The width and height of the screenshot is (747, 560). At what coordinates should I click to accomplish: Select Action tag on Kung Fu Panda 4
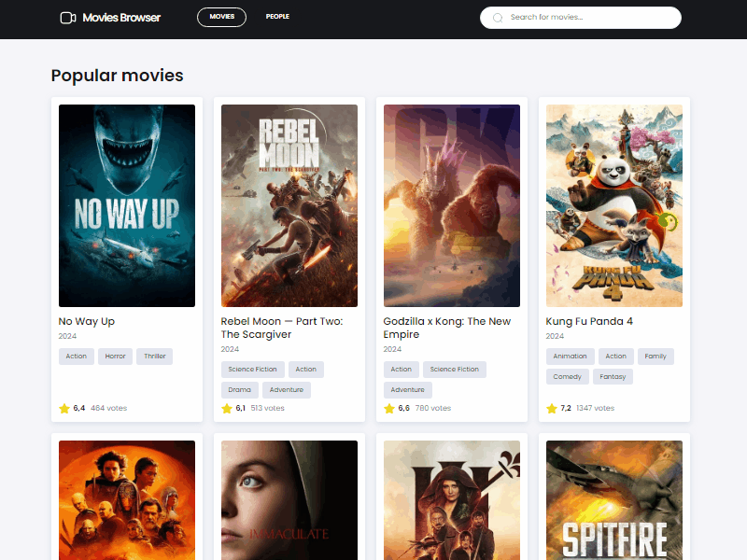[616, 357]
